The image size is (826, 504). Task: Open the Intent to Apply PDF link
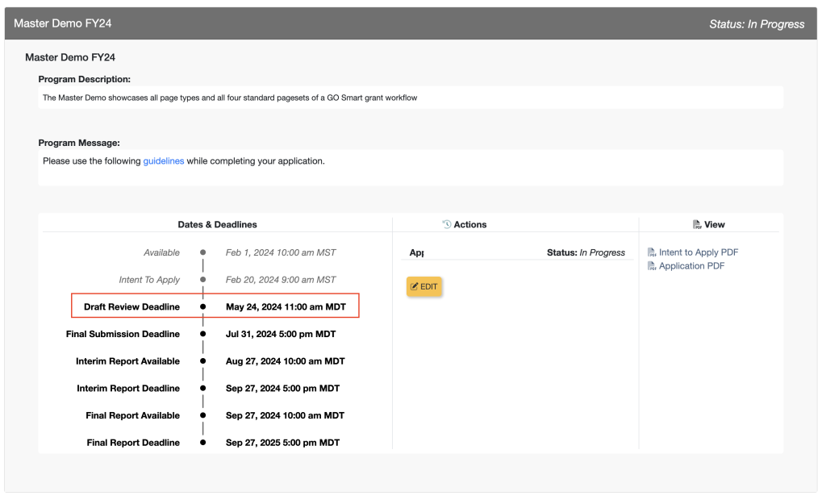[x=699, y=252]
